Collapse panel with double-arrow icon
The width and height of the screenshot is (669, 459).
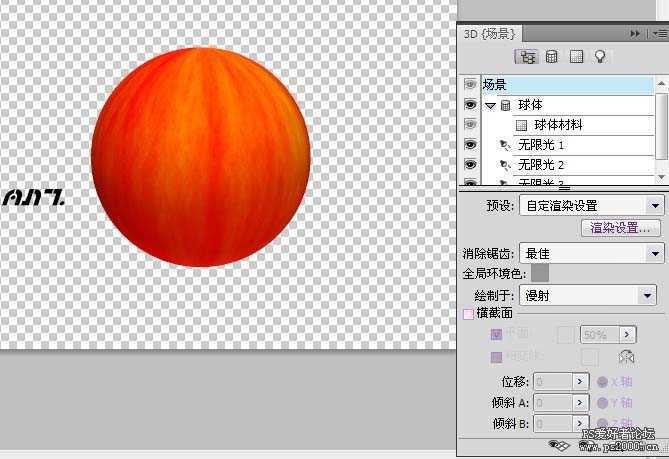pos(635,33)
